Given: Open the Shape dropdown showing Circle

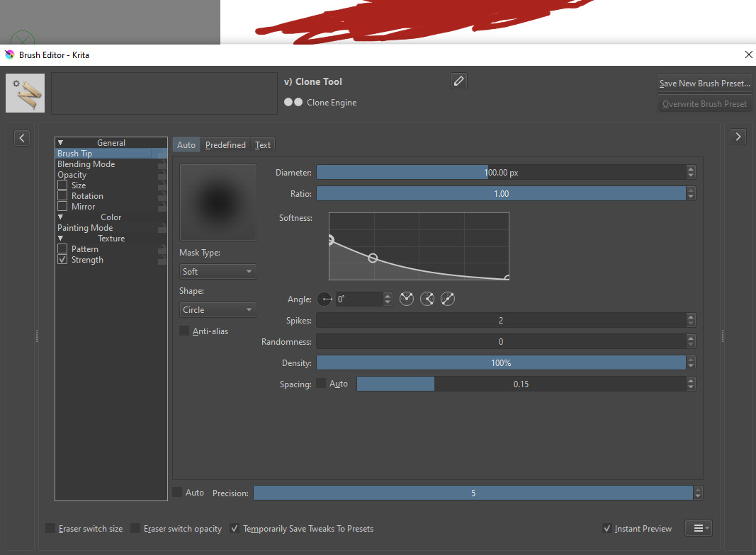Looking at the screenshot, I should coord(218,310).
